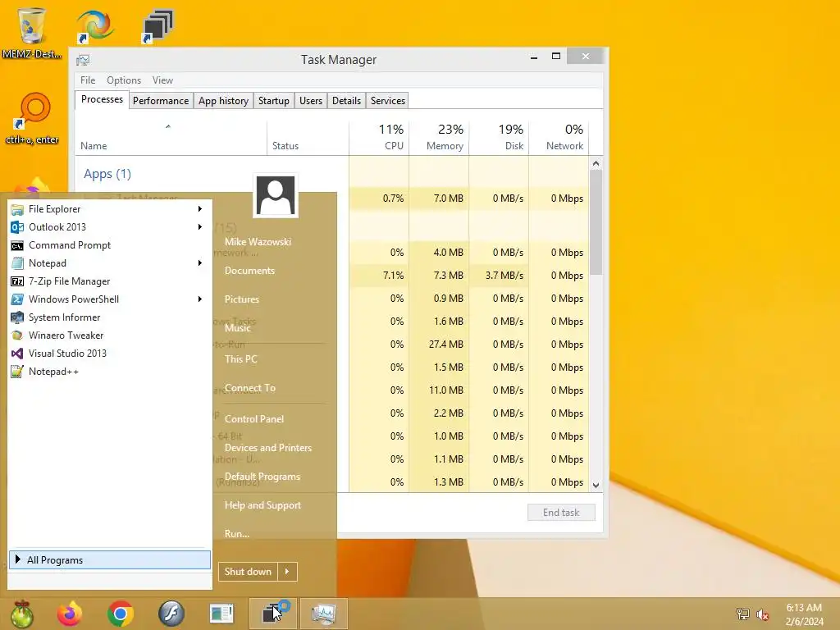This screenshot has height=630, width=840.
Task: Switch to the App history tab
Action: tap(223, 101)
